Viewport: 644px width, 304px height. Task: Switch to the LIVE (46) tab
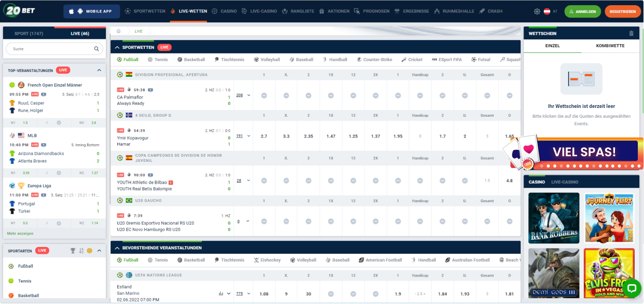point(80,34)
